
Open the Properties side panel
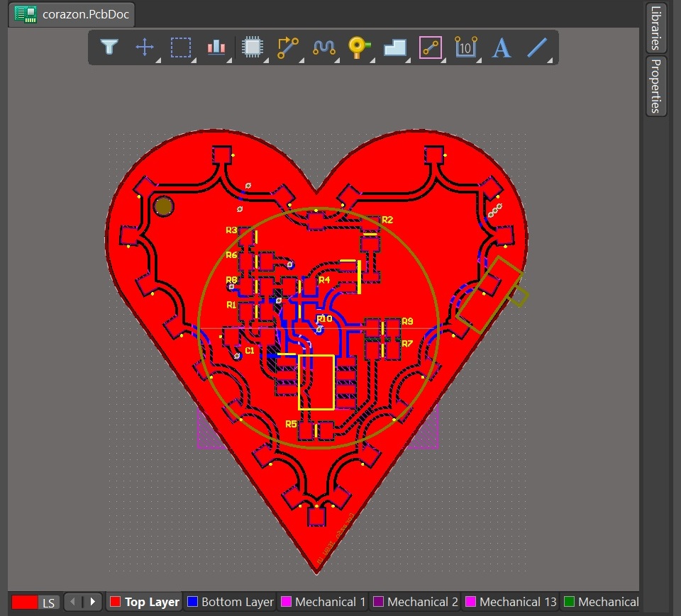656,86
